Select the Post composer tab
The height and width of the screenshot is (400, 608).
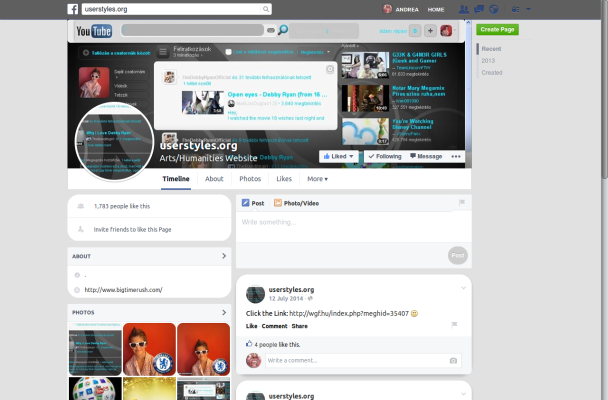pos(253,203)
